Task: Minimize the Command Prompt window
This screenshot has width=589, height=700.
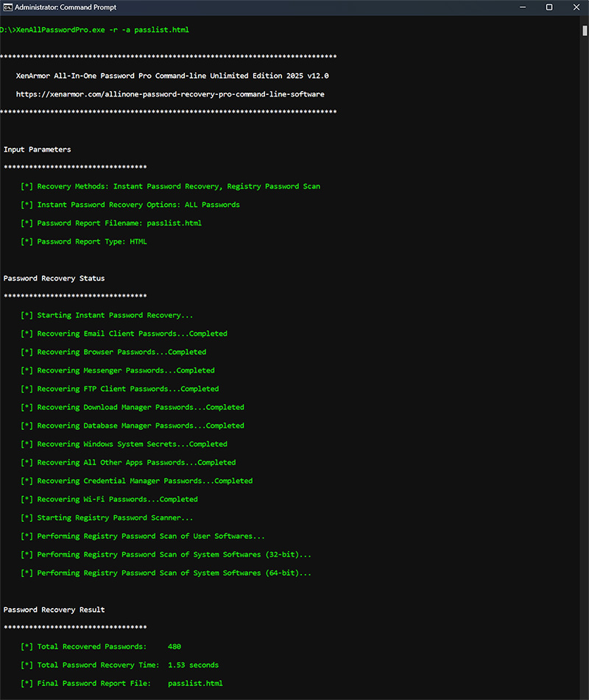Action: 523,7
